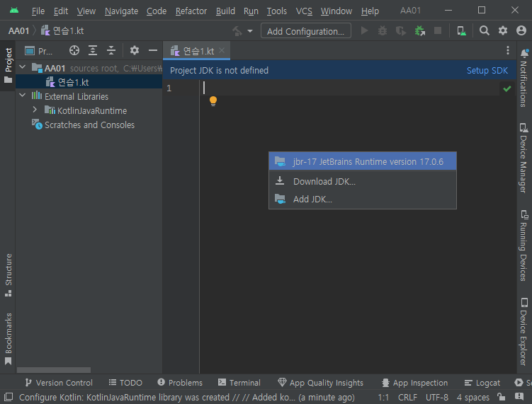The height and width of the screenshot is (404, 532).
Task: Click Collapse All icon in Project panel
Action: (111, 50)
